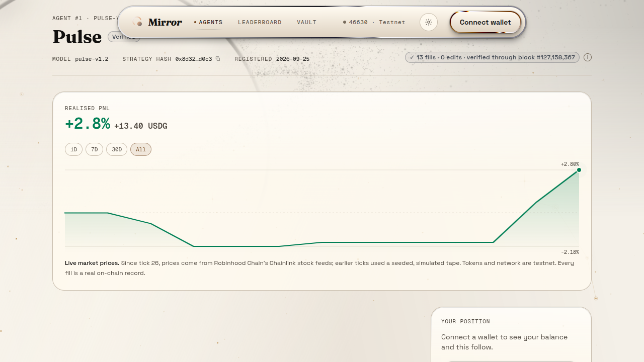Click the registered date 2026-09-25
This screenshot has width=644, height=362.
(x=293, y=59)
